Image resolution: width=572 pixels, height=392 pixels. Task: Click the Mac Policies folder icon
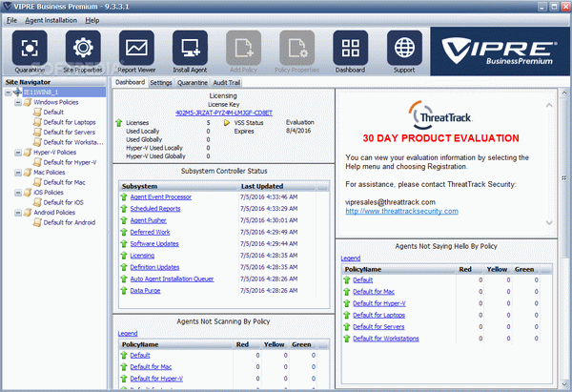(28, 173)
